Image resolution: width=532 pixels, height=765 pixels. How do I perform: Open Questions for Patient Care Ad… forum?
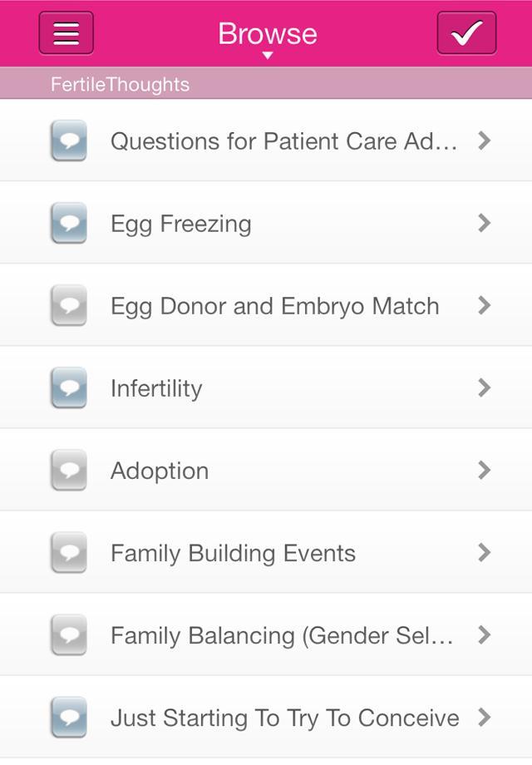pyautogui.click(x=283, y=141)
